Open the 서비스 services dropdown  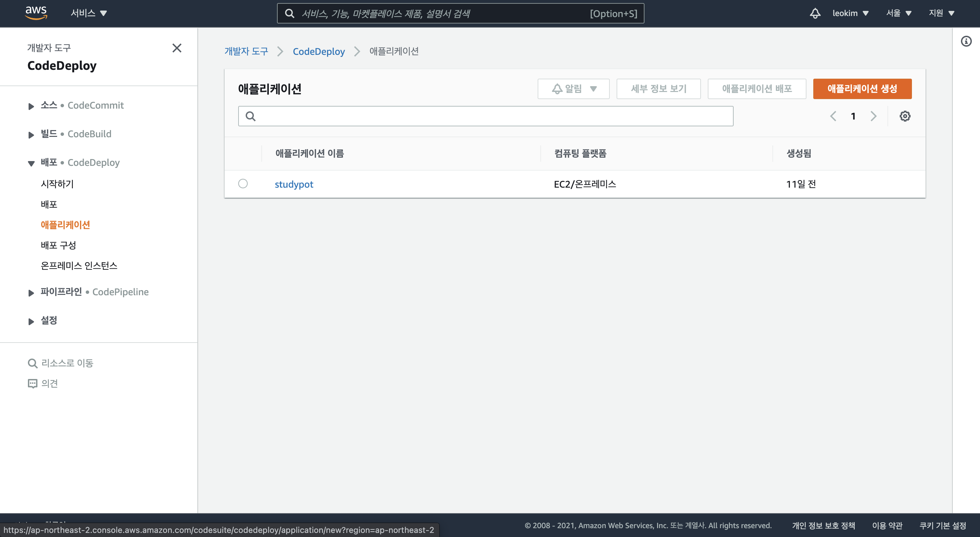click(x=88, y=13)
